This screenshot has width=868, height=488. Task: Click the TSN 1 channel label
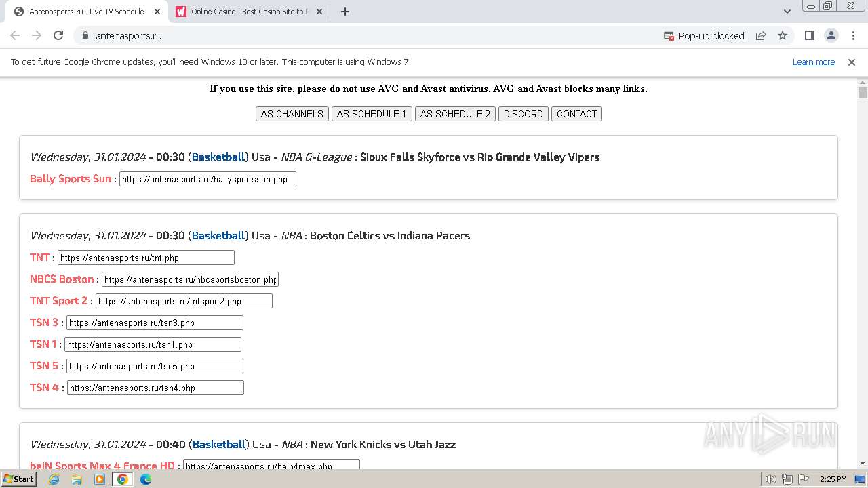pyautogui.click(x=43, y=344)
